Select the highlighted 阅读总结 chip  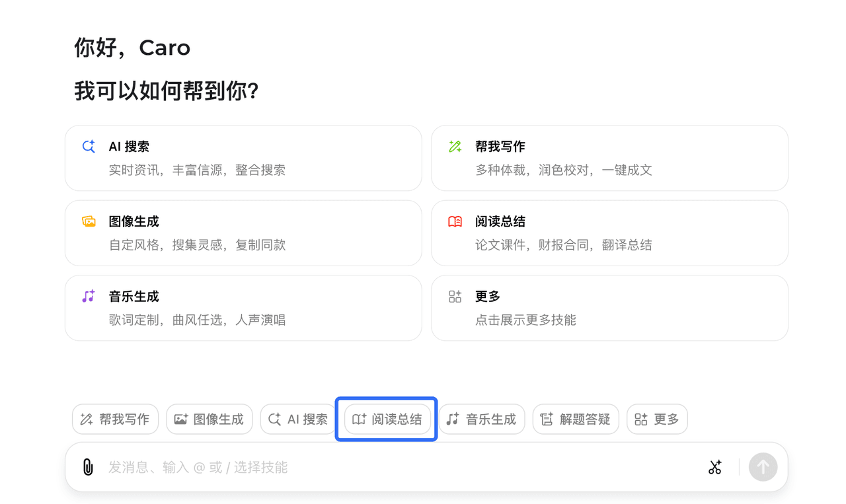pyautogui.click(x=387, y=419)
